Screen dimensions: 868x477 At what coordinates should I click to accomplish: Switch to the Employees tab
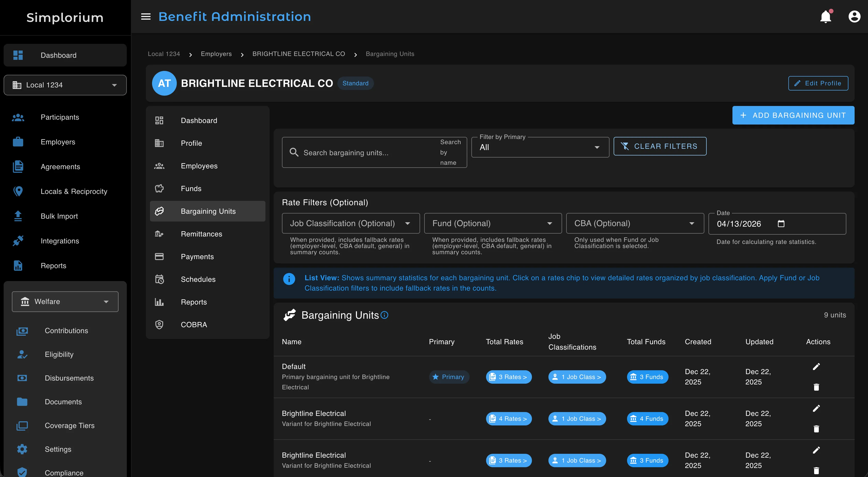pyautogui.click(x=199, y=166)
